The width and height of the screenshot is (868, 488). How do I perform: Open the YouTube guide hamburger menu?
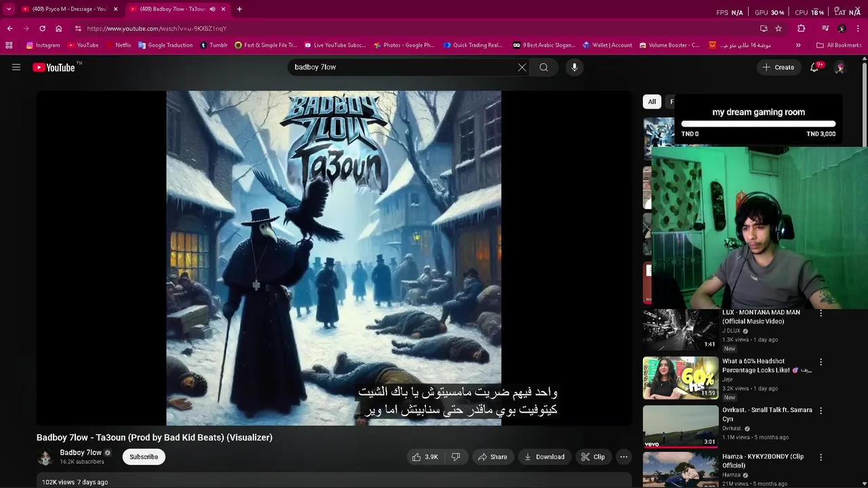(x=16, y=67)
